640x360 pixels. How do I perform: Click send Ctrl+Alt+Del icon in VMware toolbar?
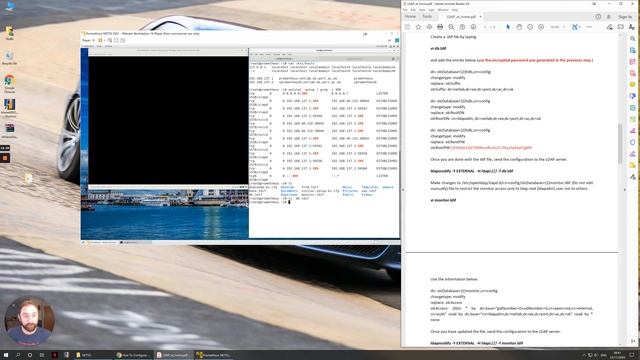click(110, 40)
